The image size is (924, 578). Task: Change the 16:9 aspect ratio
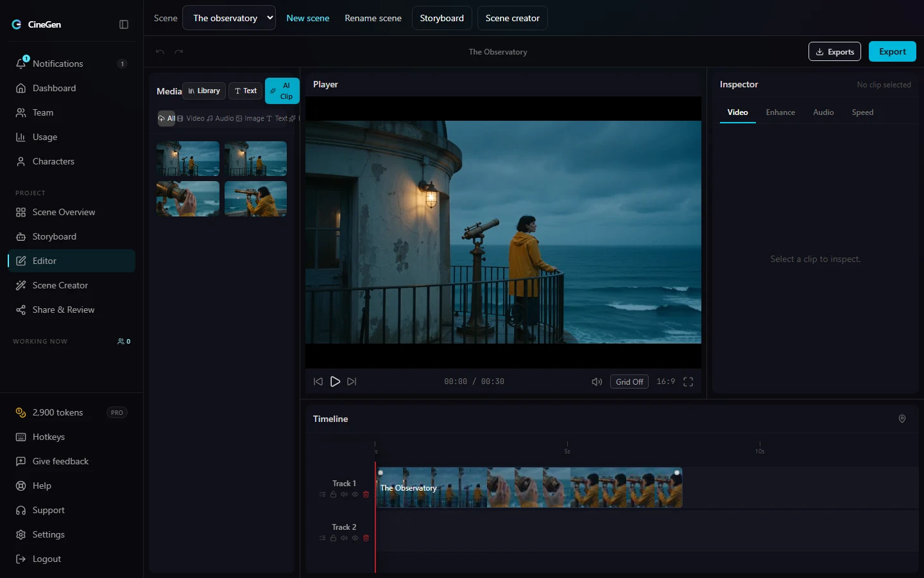pyautogui.click(x=665, y=381)
